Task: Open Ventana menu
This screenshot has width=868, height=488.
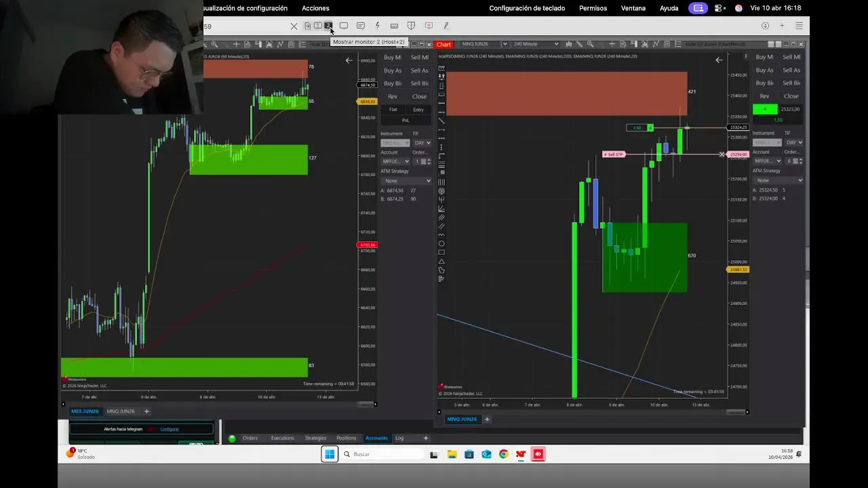Action: click(x=633, y=8)
